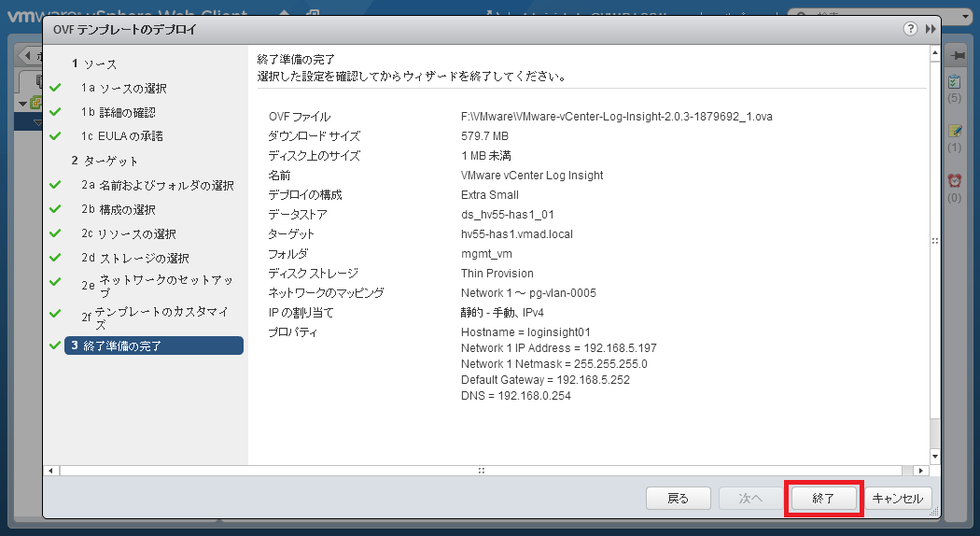Click the Default Gateway = 192.168.5.252 line
980x536 pixels.
(546, 380)
